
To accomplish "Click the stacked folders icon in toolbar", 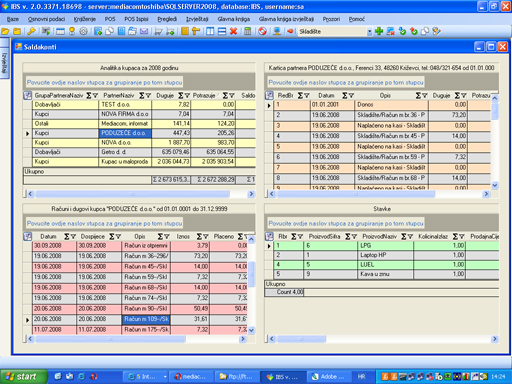I will click(x=132, y=31).
